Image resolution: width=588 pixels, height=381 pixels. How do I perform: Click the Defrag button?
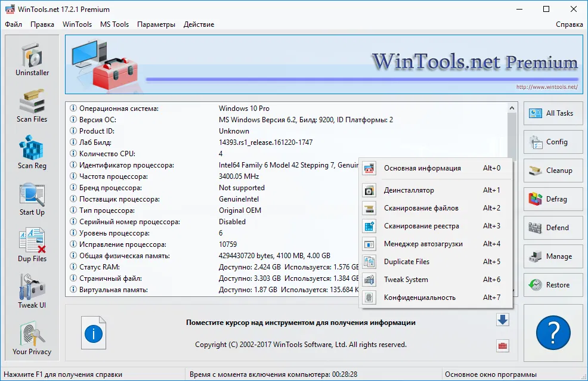pos(553,199)
